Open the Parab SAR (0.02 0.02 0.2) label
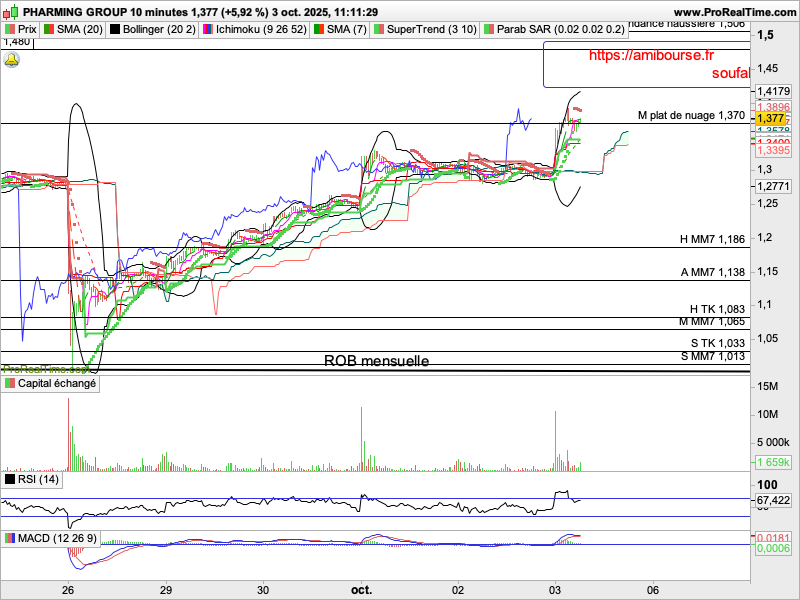This screenshot has height=600, width=800. coord(554,30)
